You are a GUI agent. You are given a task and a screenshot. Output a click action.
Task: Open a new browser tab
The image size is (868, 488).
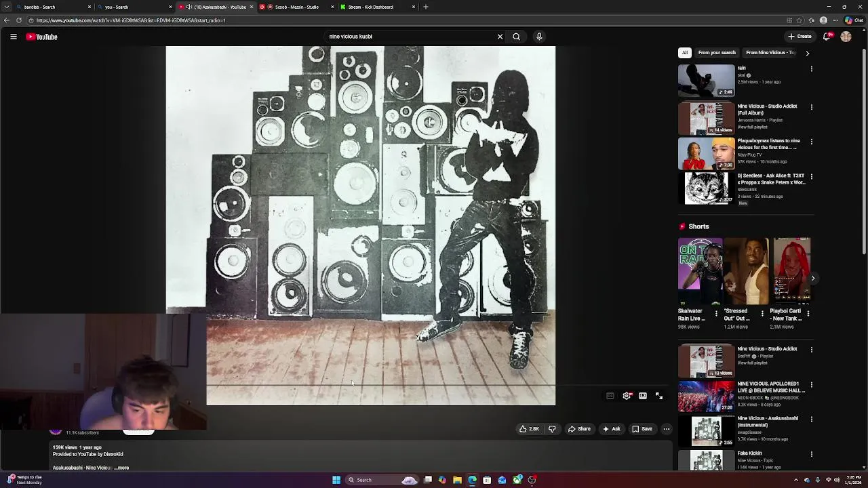[426, 7]
